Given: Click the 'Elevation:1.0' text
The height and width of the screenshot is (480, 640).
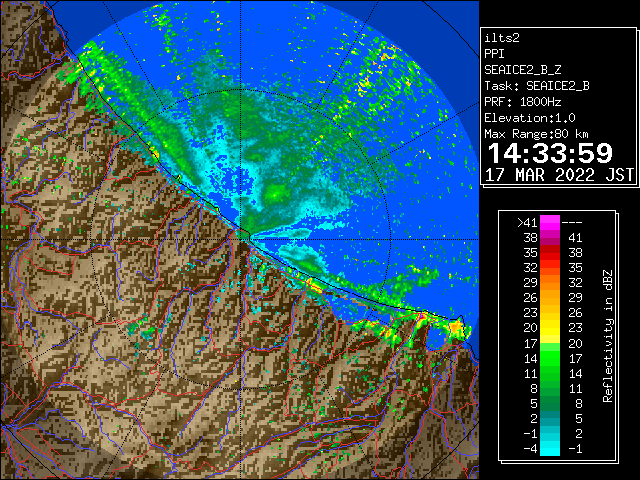Looking at the screenshot, I should (x=530, y=118).
